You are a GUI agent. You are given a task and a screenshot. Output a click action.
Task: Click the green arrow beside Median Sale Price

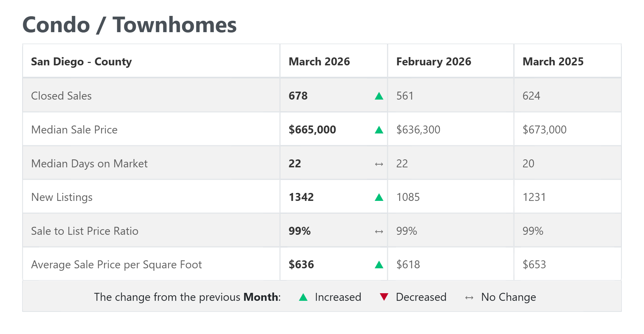[379, 130]
